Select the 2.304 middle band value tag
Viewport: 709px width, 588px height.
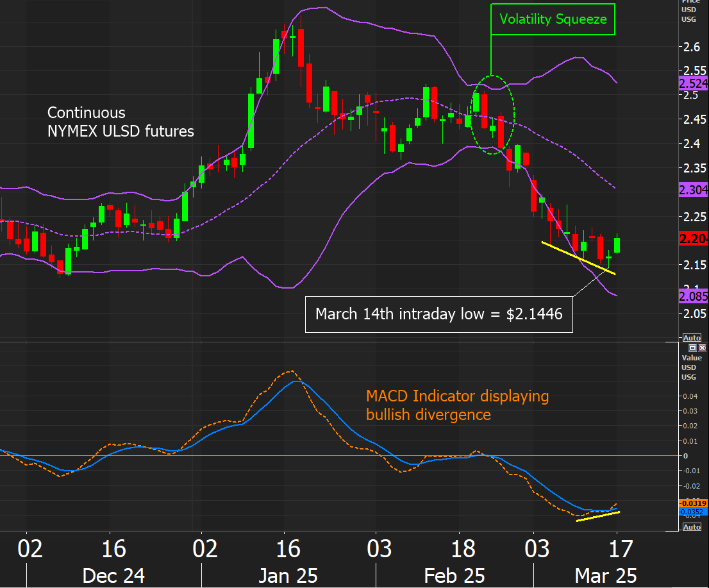pyautogui.click(x=694, y=189)
